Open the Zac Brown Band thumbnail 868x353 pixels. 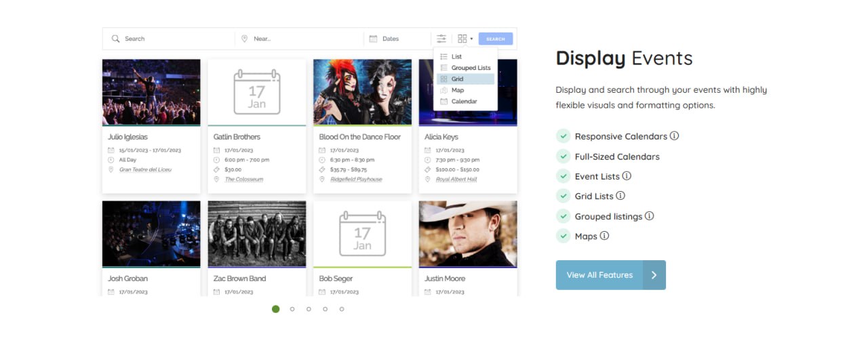257,234
